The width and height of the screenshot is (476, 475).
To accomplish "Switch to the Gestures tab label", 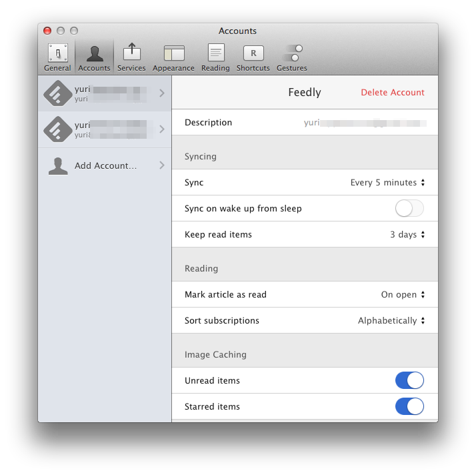I will point(292,68).
